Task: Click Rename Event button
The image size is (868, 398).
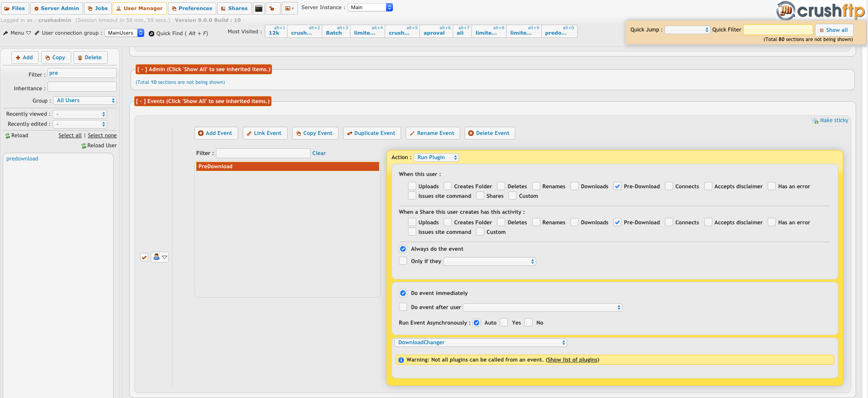Action: 433,133
